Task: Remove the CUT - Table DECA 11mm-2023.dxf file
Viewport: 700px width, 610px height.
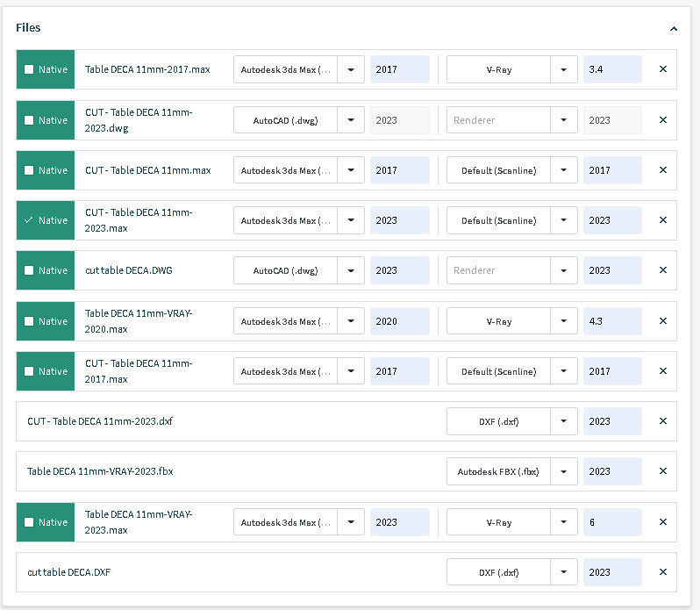Action: pos(662,421)
